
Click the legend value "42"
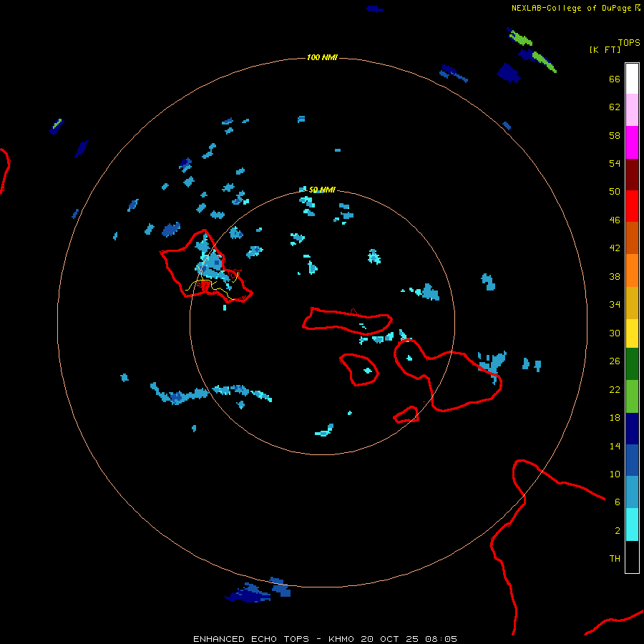[615, 248]
